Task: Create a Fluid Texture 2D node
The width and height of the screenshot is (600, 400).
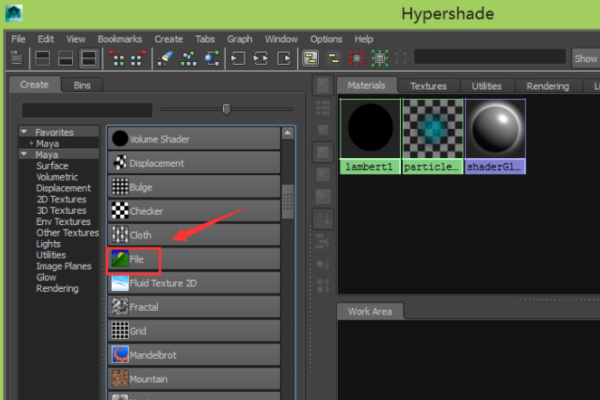Action: pos(194,283)
